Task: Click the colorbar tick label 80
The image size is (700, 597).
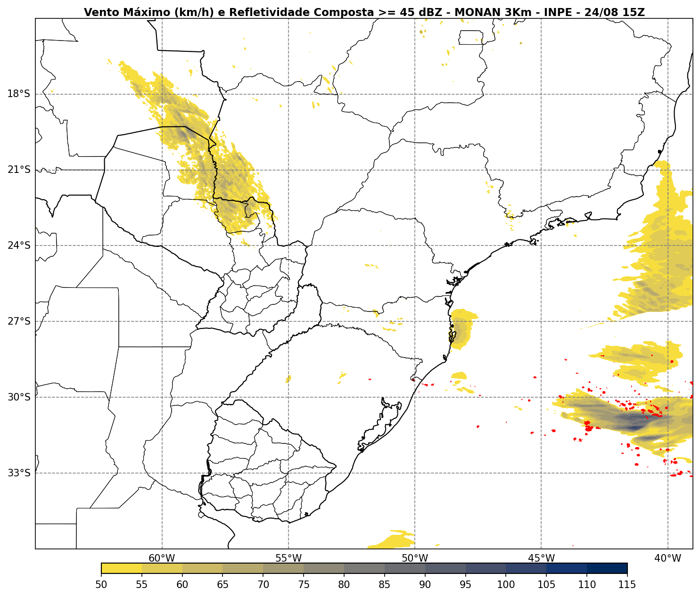Action: (x=344, y=585)
